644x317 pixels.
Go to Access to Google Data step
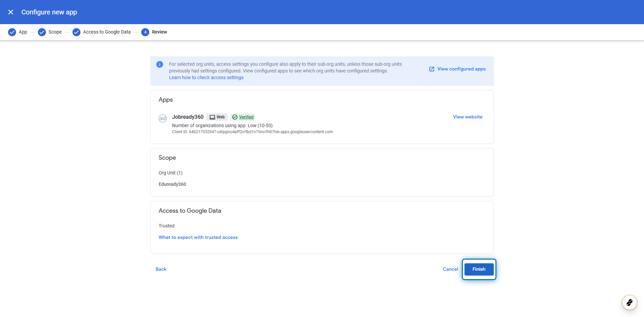pyautogui.click(x=107, y=32)
